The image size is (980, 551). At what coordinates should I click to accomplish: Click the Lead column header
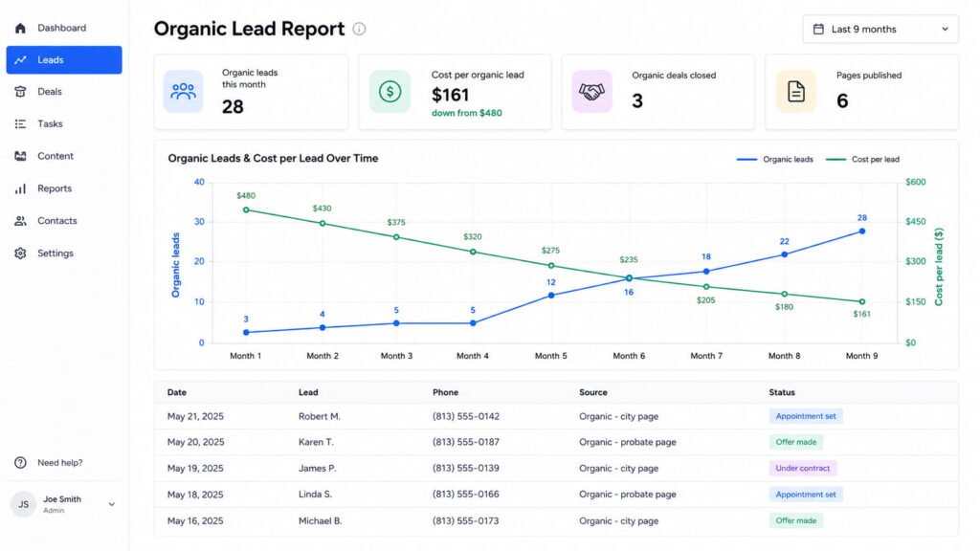pos(308,392)
